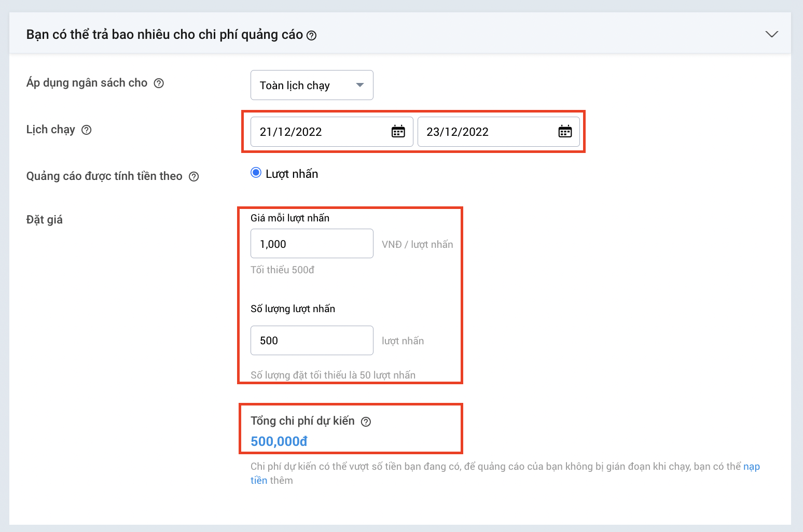This screenshot has height=532, width=803.
Task: Click help icon beside the ad cost section title
Action: click(x=311, y=35)
